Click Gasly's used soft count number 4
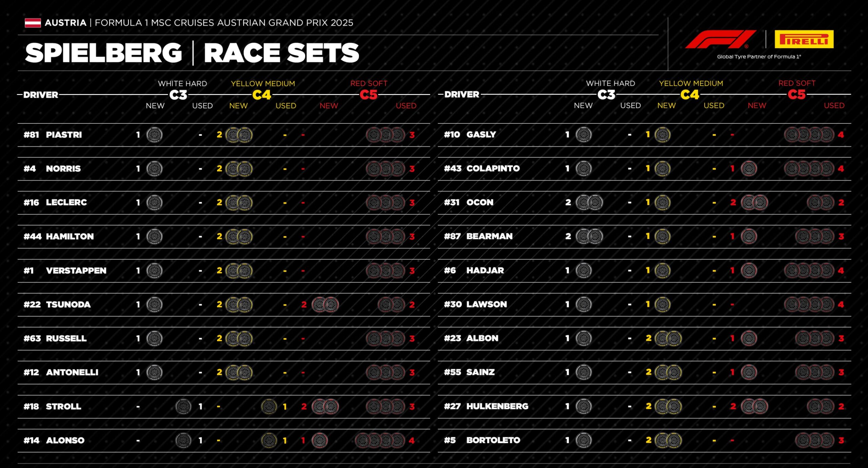This screenshot has height=468, width=868. 841,135
